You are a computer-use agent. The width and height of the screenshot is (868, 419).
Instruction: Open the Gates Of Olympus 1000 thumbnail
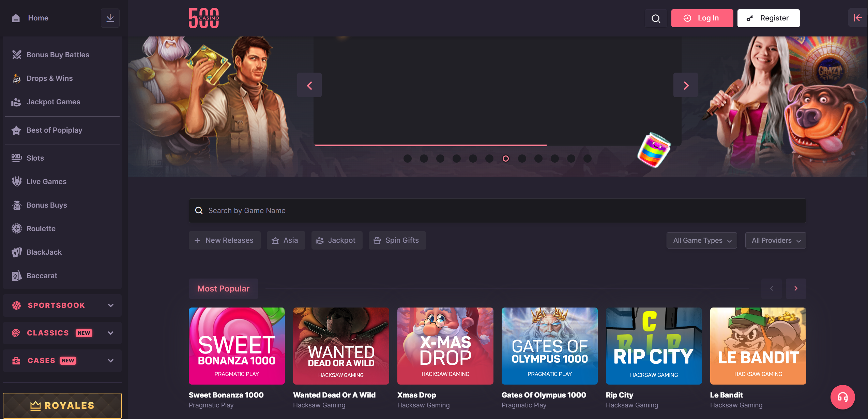(550, 346)
